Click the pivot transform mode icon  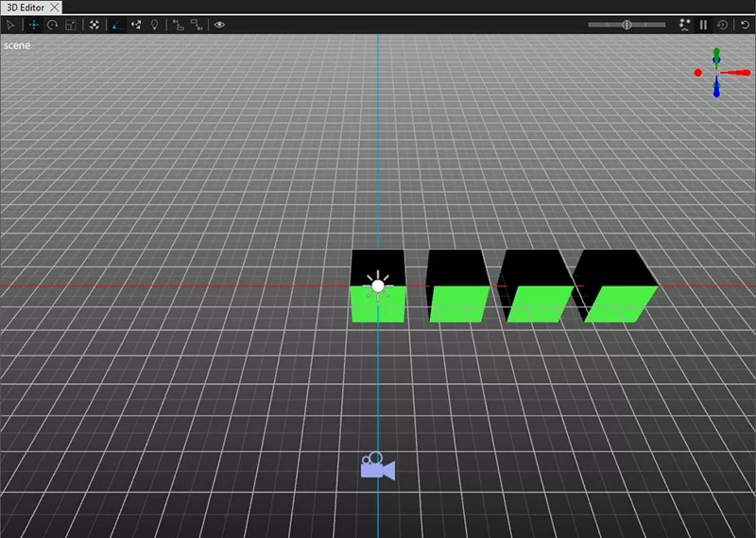[137, 25]
